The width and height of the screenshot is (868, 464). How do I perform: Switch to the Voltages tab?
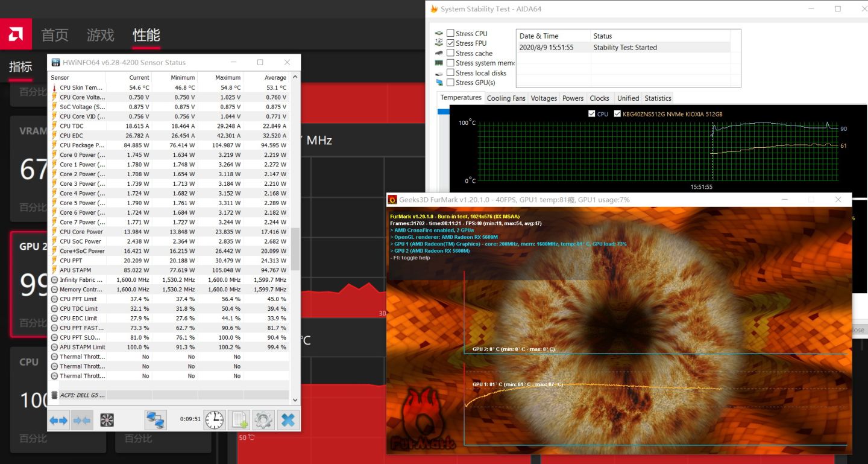(x=544, y=98)
